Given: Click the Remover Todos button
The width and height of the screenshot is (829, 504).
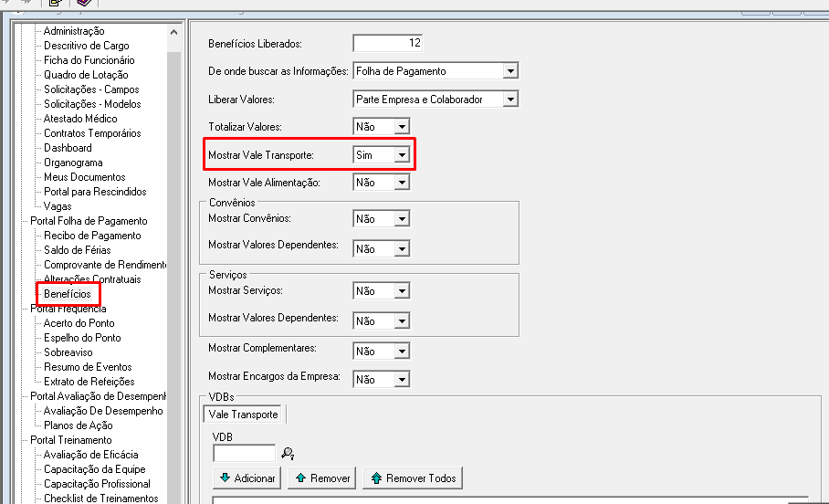Looking at the screenshot, I should (x=412, y=478).
